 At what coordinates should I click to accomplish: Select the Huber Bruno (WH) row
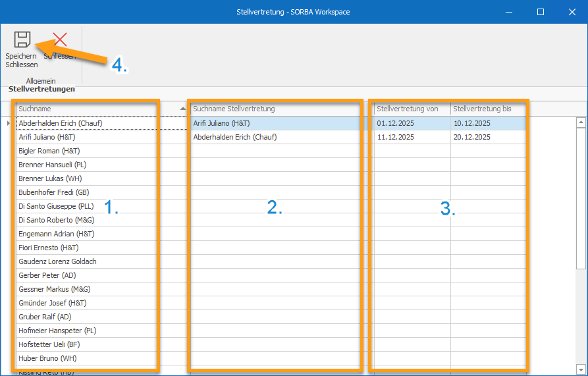click(48, 358)
